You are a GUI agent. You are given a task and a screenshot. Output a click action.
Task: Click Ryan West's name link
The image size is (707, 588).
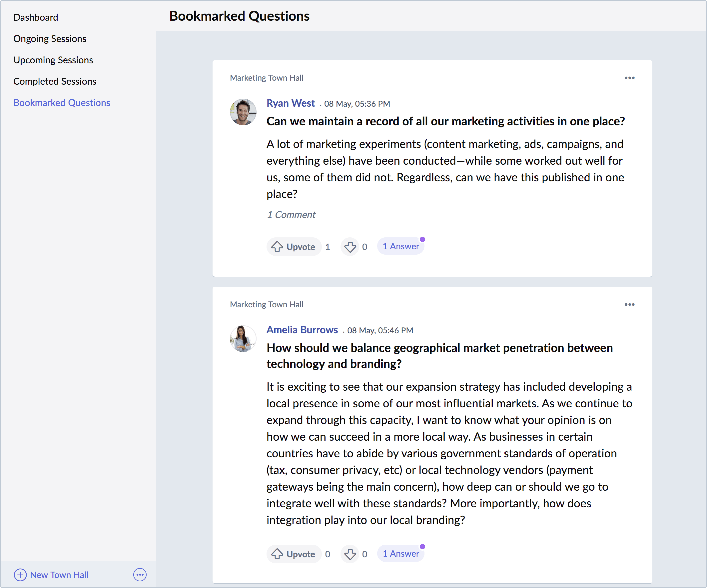[x=290, y=103]
